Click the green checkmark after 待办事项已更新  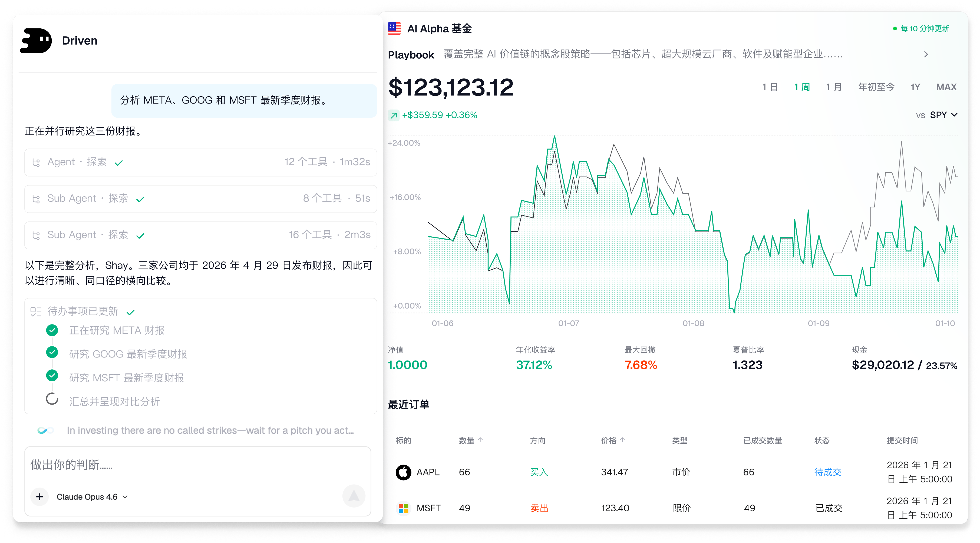point(130,312)
